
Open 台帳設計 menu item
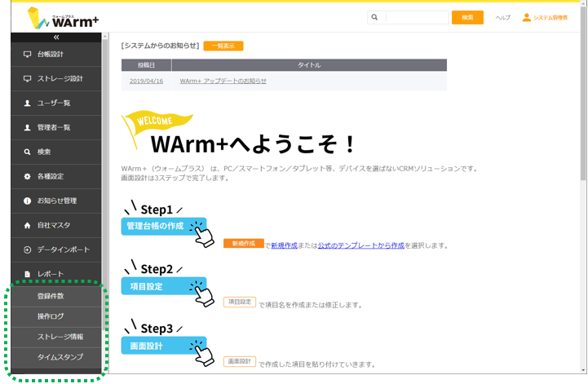click(56, 55)
